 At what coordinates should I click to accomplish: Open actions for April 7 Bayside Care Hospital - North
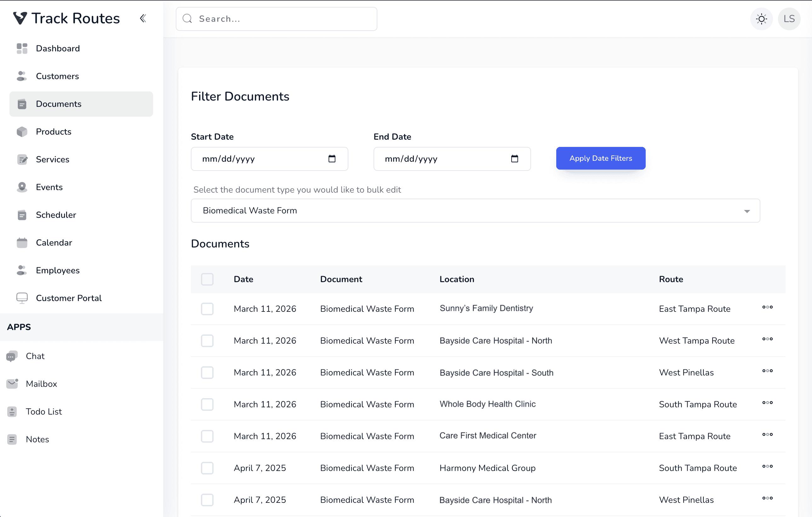pos(768,498)
